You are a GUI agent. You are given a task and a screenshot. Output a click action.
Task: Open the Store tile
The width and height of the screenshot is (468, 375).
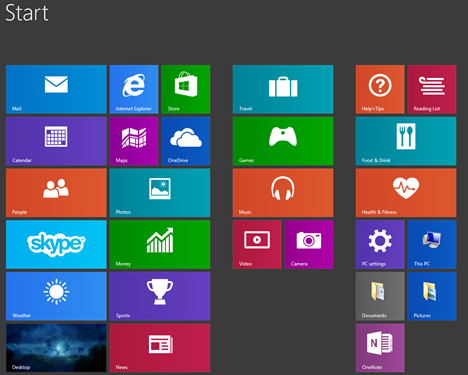[186, 89]
